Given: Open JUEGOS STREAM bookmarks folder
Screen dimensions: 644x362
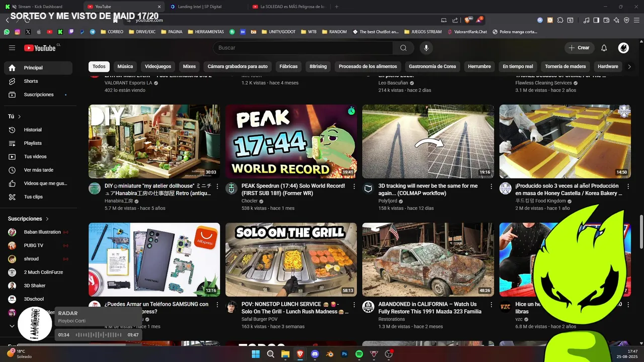Looking at the screenshot, I should click(x=422, y=32).
